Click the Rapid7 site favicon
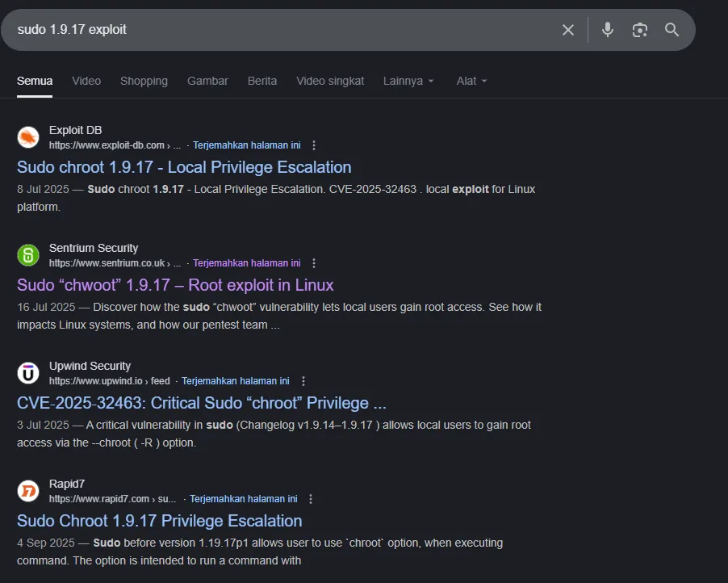 tap(28, 491)
